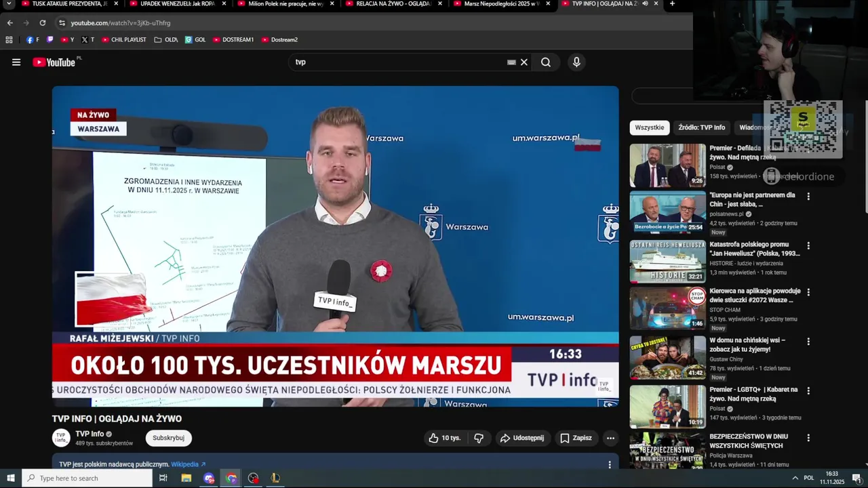The image size is (868, 488).
Task: Switch to 'RELACJA NA ŻYWO' tab
Action: tap(392, 4)
